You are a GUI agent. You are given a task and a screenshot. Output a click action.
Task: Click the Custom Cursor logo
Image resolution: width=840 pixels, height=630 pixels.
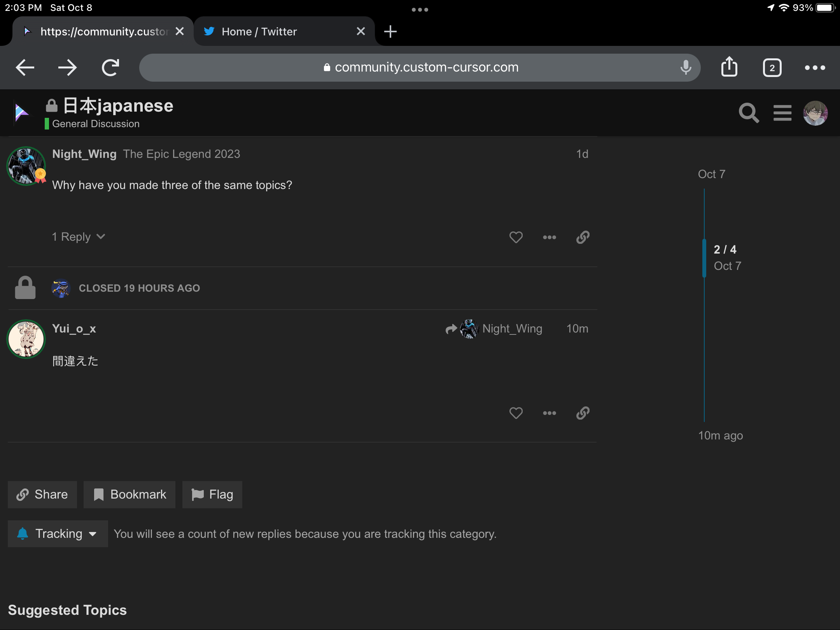pyautogui.click(x=21, y=113)
